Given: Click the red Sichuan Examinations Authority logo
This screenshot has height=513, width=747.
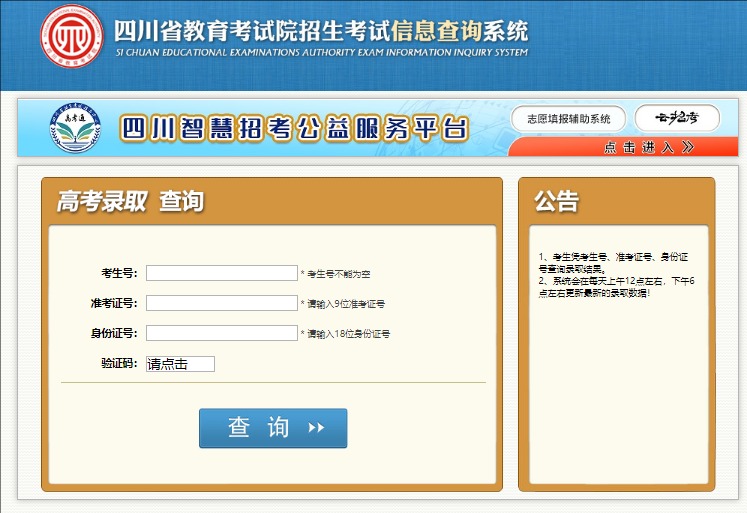Looking at the screenshot, I should pos(72,36).
